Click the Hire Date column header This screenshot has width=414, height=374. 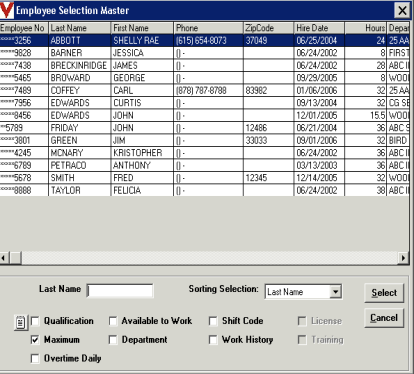click(319, 28)
